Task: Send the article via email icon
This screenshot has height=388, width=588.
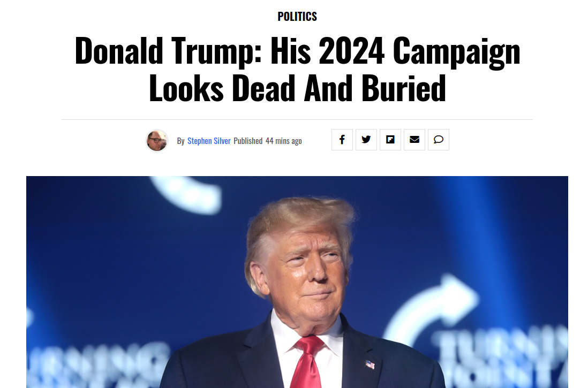Action: click(414, 140)
